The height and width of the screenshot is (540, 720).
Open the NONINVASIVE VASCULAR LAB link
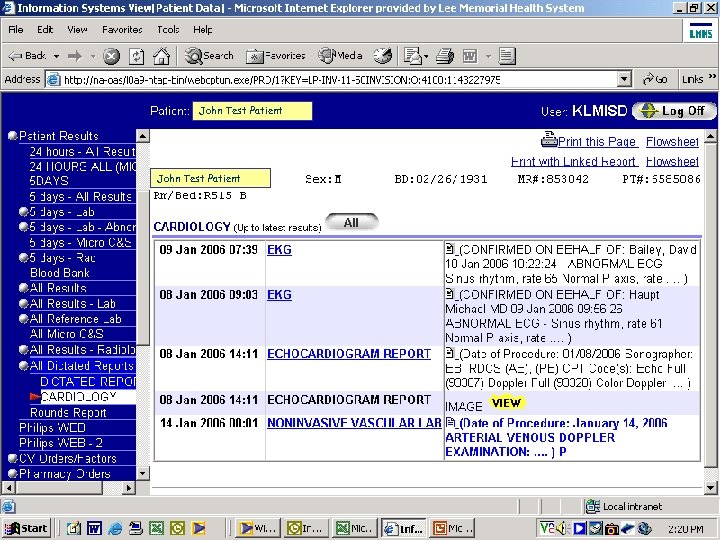click(x=354, y=422)
